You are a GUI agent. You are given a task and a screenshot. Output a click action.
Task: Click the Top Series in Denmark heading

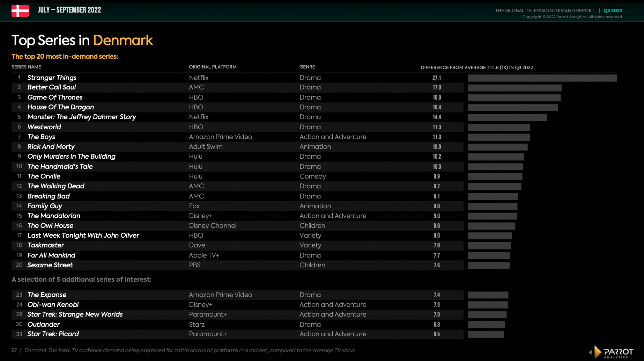(x=82, y=41)
